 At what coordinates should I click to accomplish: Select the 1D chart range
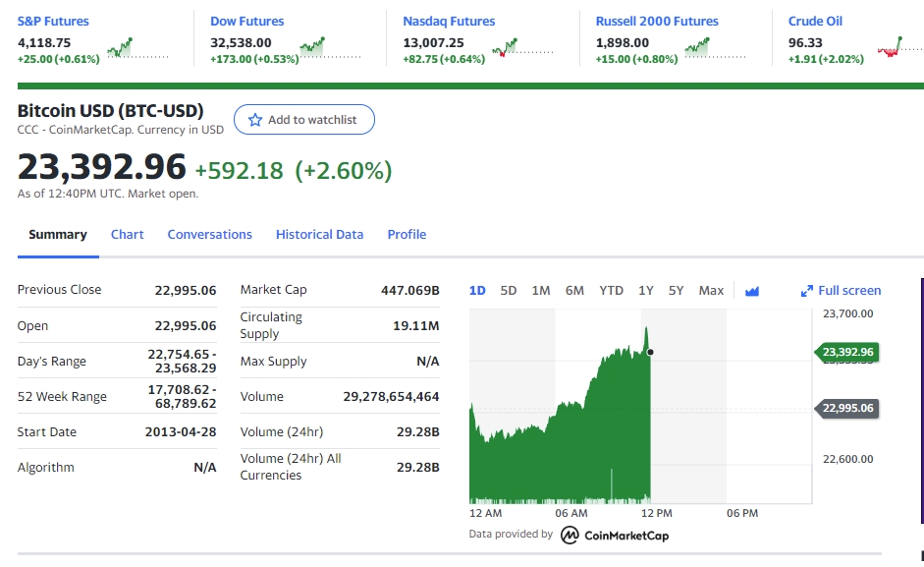click(x=477, y=290)
